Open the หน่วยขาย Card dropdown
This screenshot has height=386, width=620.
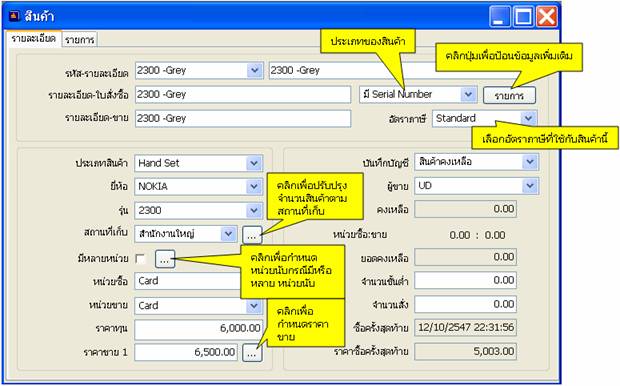254,306
